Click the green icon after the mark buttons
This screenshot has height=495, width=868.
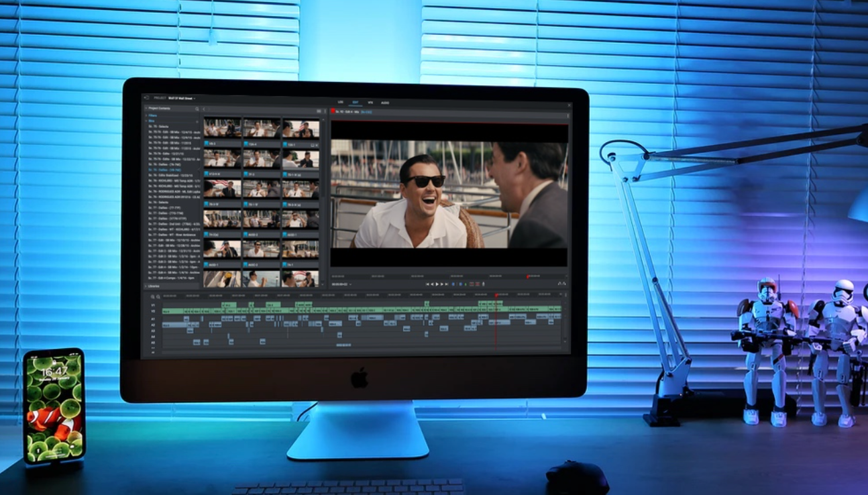465,284
